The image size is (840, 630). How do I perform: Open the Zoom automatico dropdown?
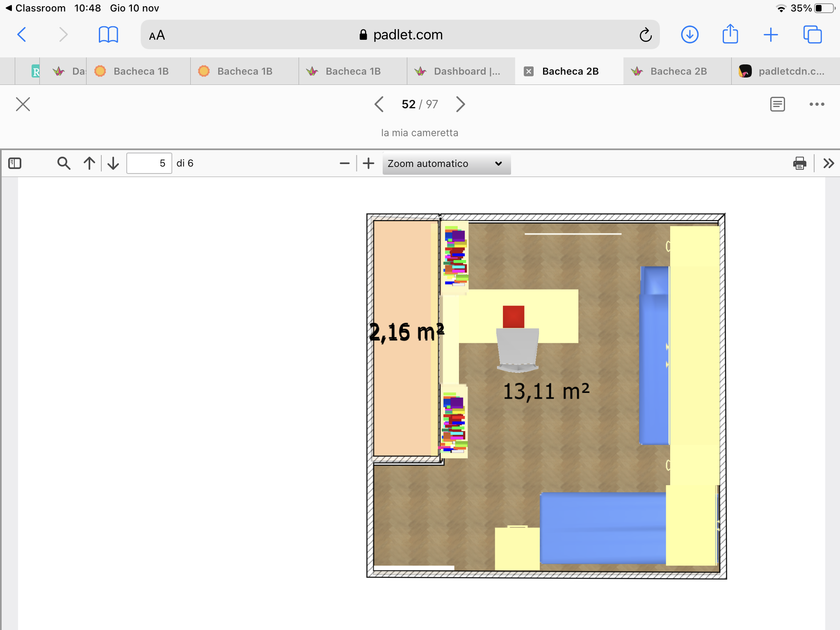coord(446,164)
